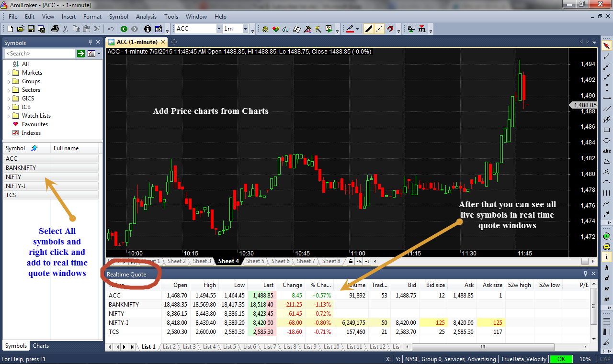Switch to the List 3 tab
The width and height of the screenshot is (613, 364).
click(x=189, y=347)
